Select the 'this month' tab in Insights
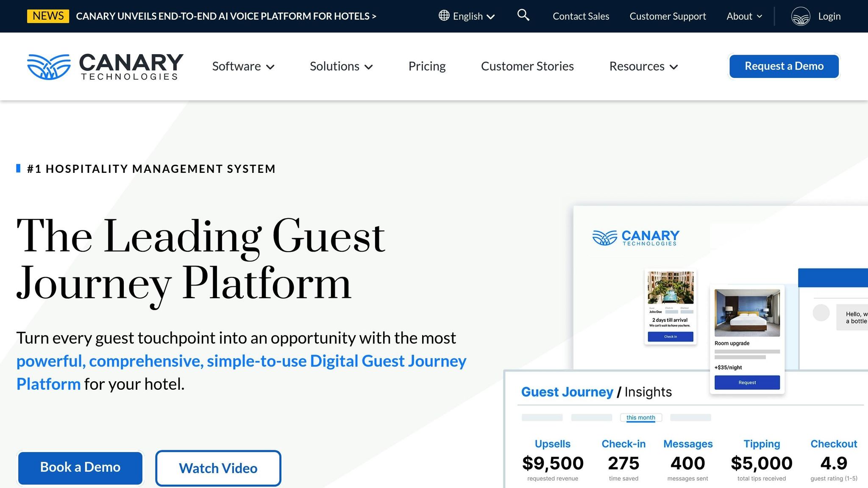 (641, 417)
